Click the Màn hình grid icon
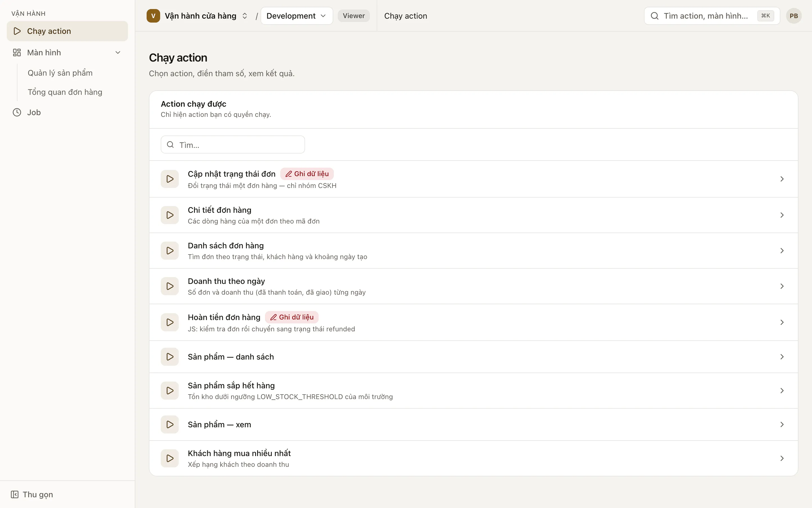 click(17, 52)
